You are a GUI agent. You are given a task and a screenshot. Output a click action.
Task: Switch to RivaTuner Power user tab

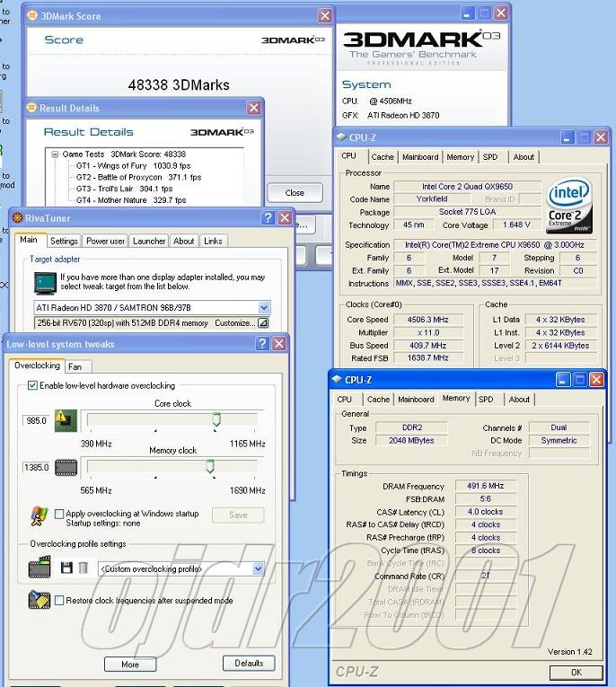click(x=105, y=241)
